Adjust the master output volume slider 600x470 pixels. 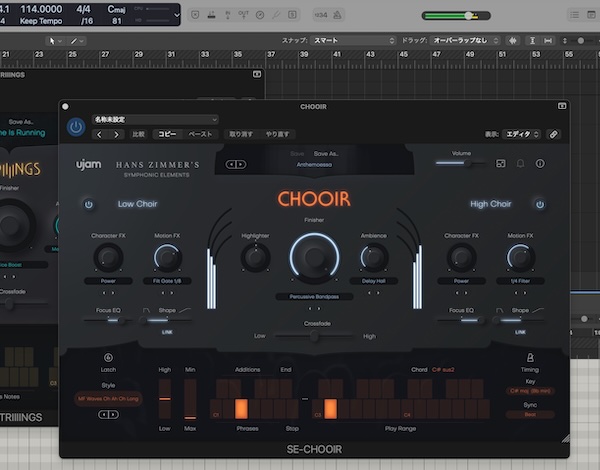coord(456,16)
